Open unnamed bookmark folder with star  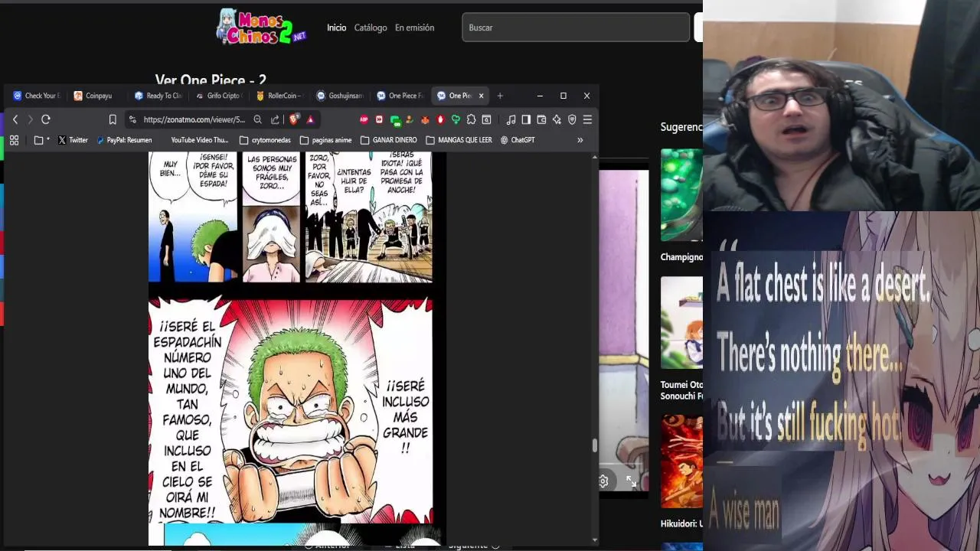click(x=41, y=140)
